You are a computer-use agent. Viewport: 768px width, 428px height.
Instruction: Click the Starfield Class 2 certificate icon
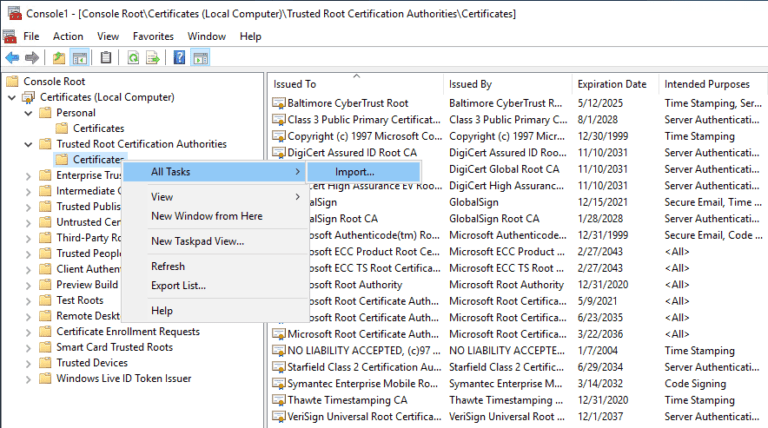[279, 367]
